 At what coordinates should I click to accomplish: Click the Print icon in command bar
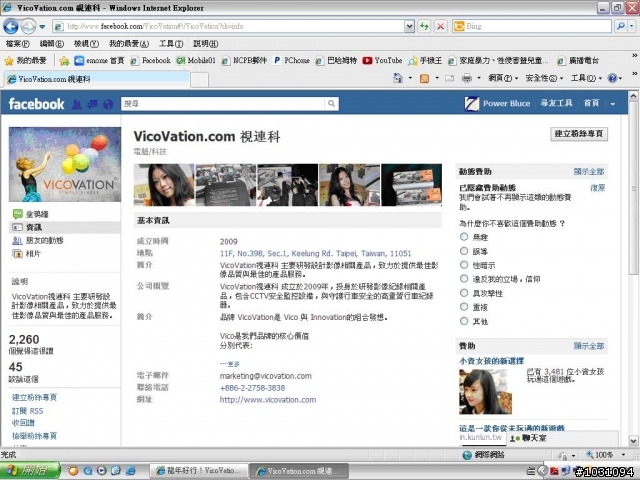point(467,78)
